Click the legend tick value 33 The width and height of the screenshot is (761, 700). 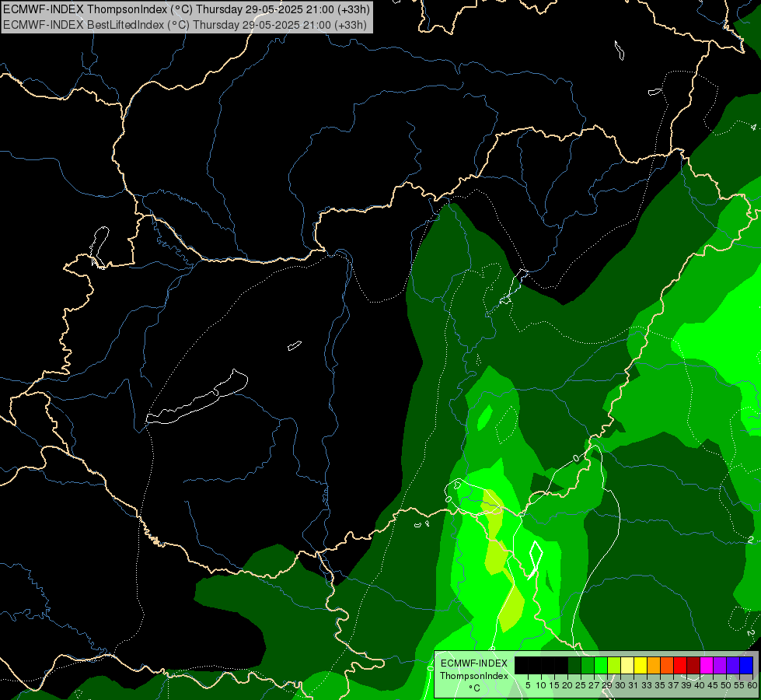[x=647, y=685]
